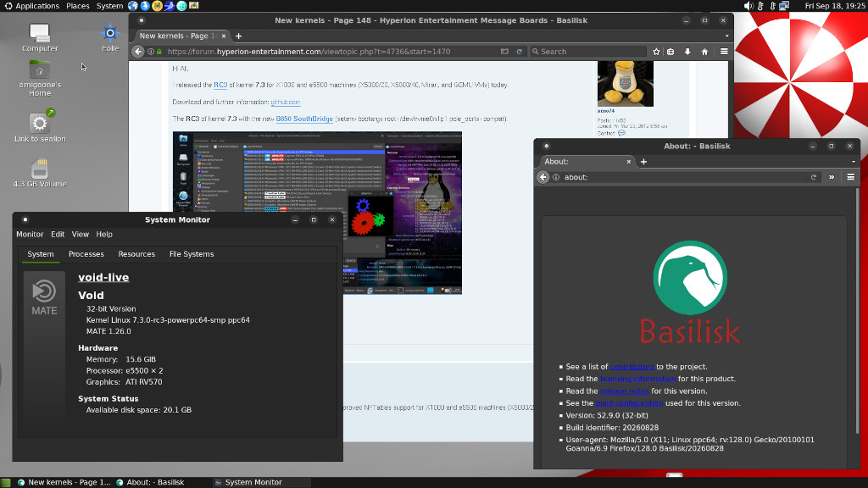Open a new tab beside New kernels tab
868x488 pixels.
point(238,36)
